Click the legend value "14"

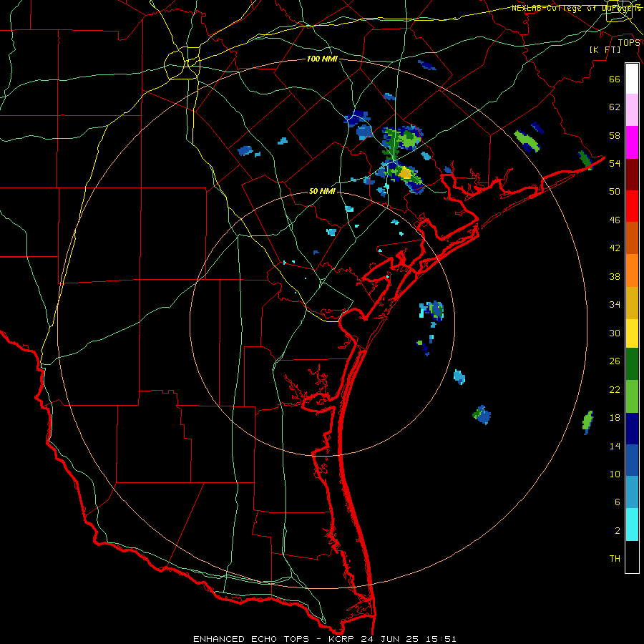pyautogui.click(x=615, y=446)
